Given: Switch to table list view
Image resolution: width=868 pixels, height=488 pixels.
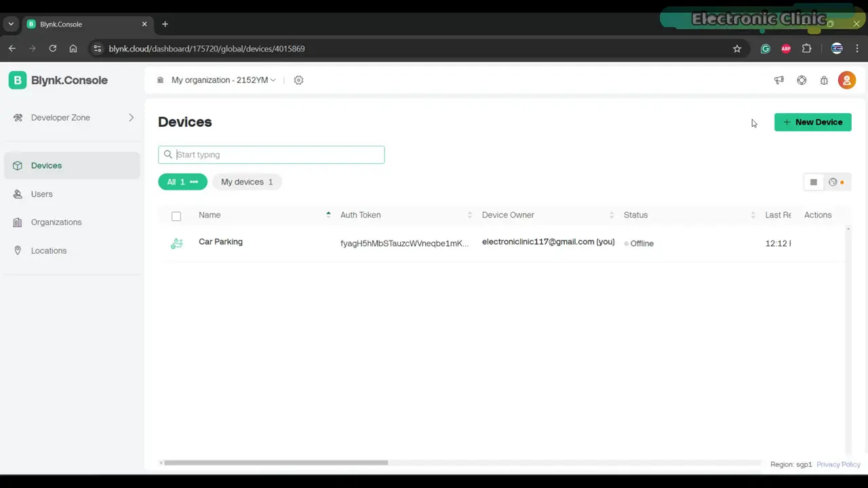Looking at the screenshot, I should pos(814,182).
